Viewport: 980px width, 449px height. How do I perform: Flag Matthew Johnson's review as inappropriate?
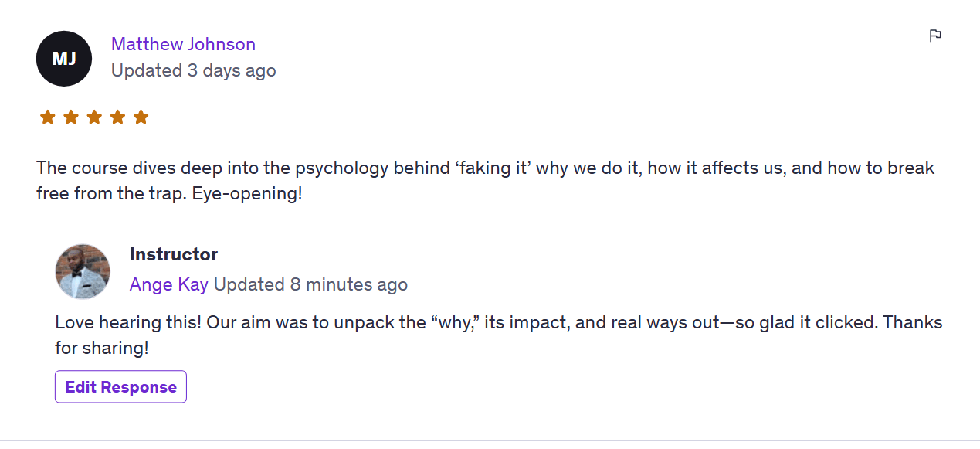point(935,36)
